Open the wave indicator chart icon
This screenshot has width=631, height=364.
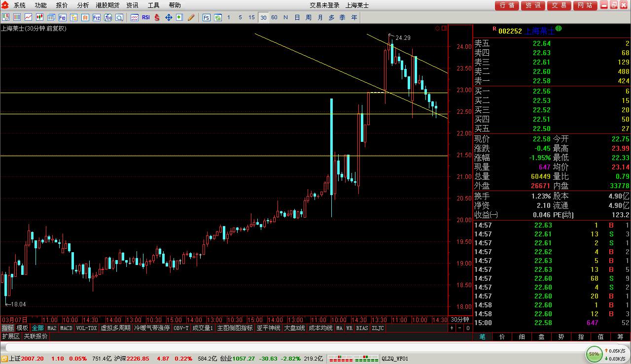(x=134, y=17)
